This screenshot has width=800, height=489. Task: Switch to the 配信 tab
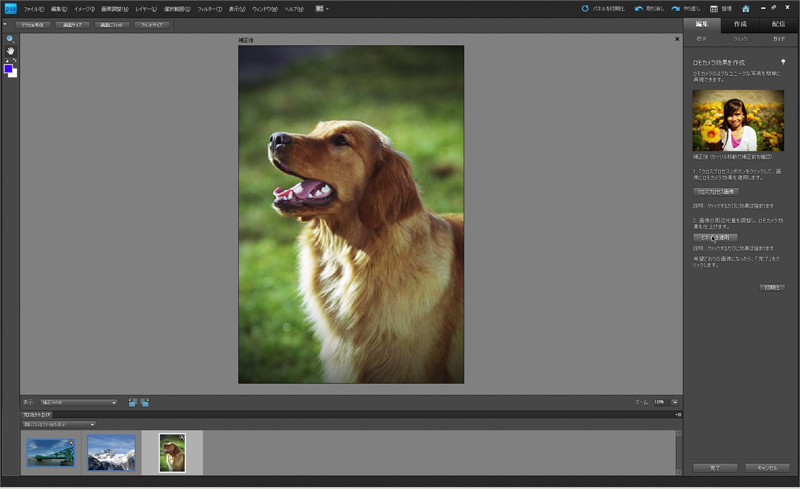click(779, 23)
